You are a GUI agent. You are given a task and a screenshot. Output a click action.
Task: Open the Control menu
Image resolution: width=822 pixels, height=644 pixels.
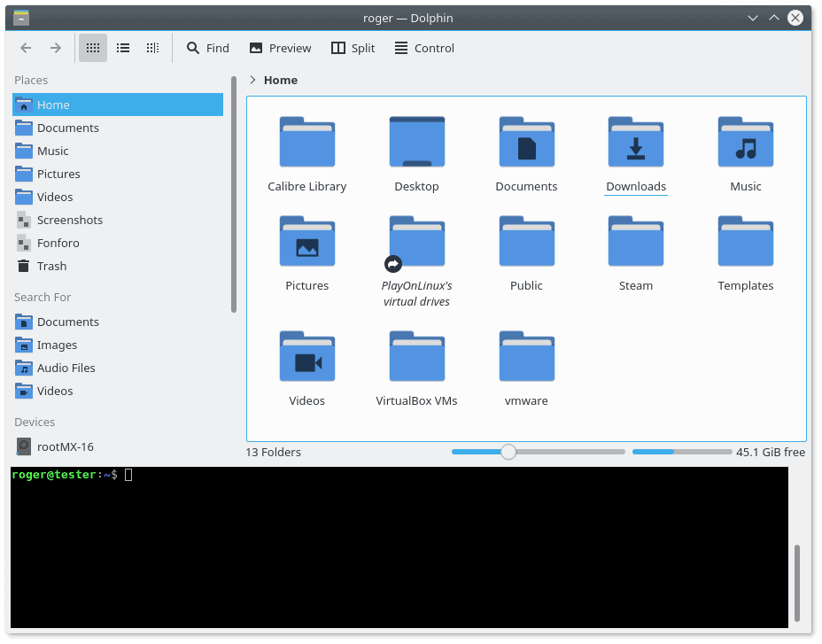pyautogui.click(x=424, y=48)
